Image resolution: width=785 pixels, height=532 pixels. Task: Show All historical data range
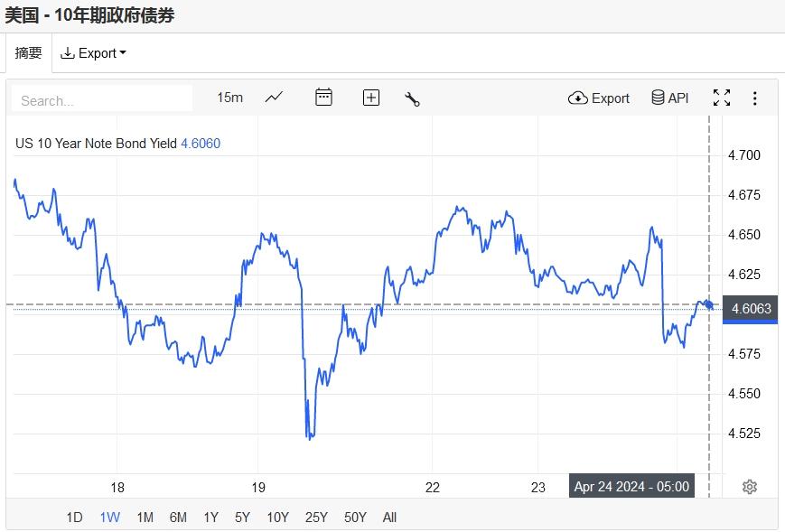(x=389, y=518)
